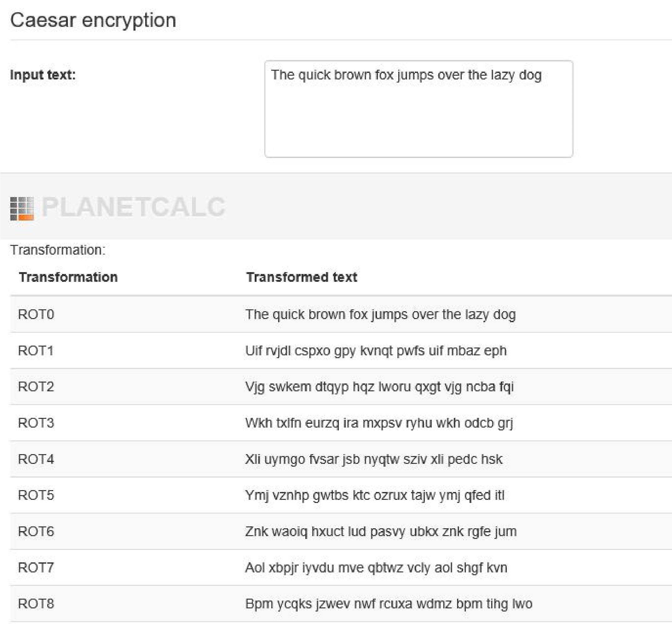Click the PlanetCalc grid logo icon
This screenshot has height=624, width=672.
(x=22, y=208)
